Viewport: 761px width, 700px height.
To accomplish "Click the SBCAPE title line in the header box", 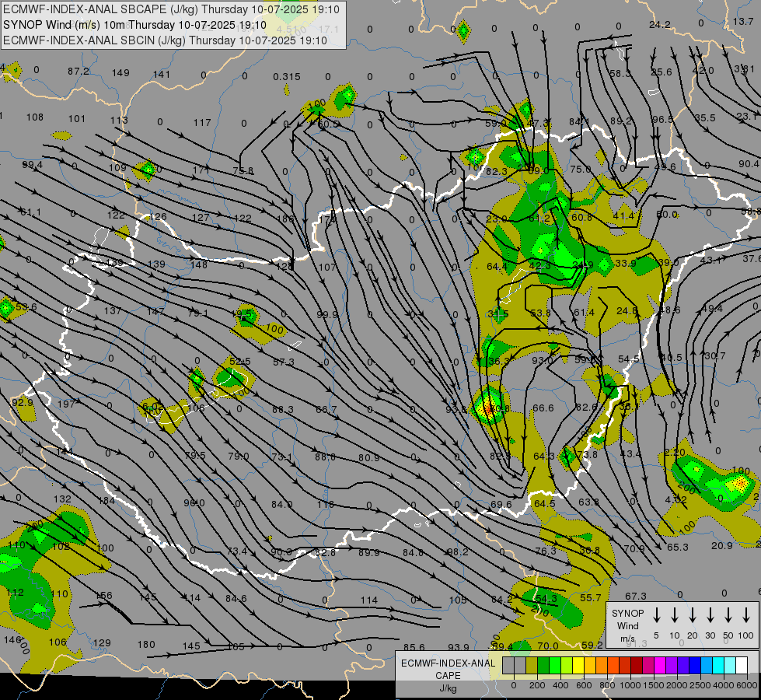I will [171, 9].
